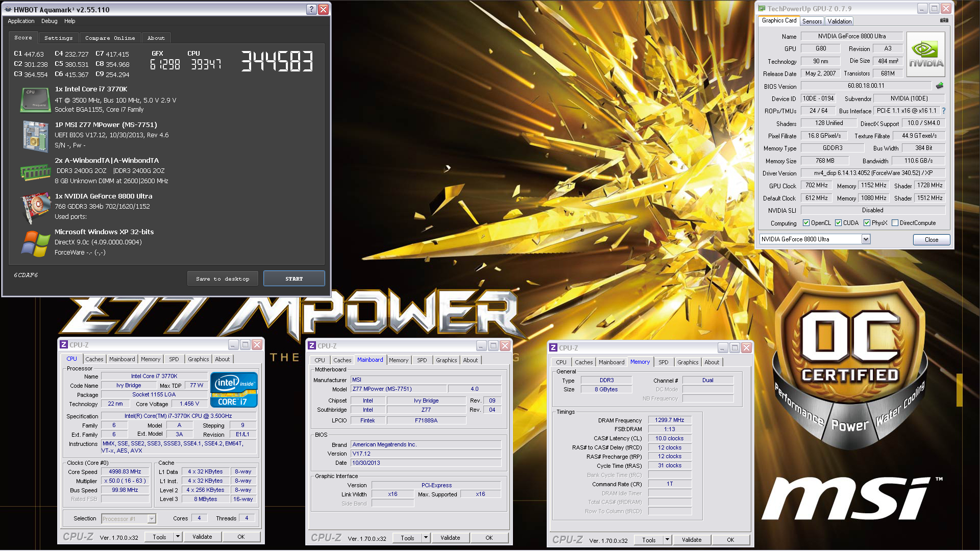The height and width of the screenshot is (551, 980).
Task: Click the Windows logo icon in Aquamark
Action: pos(35,243)
